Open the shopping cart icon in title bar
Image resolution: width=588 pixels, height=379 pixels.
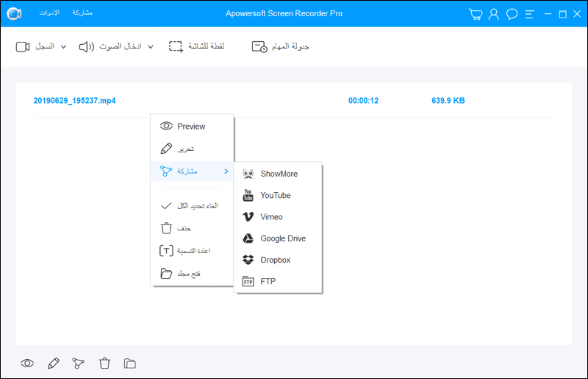tap(476, 14)
